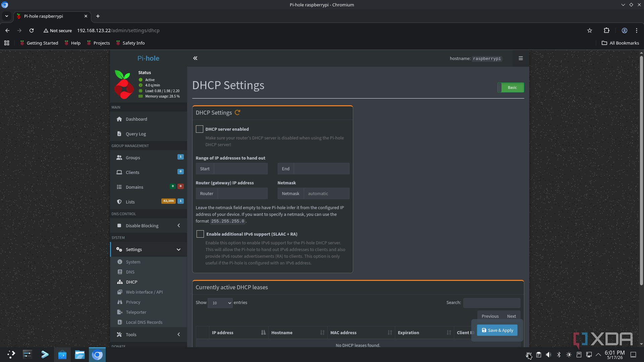The height and width of the screenshot is (362, 644).
Task: Click the page vertical scrollbar
Action: coord(641,171)
